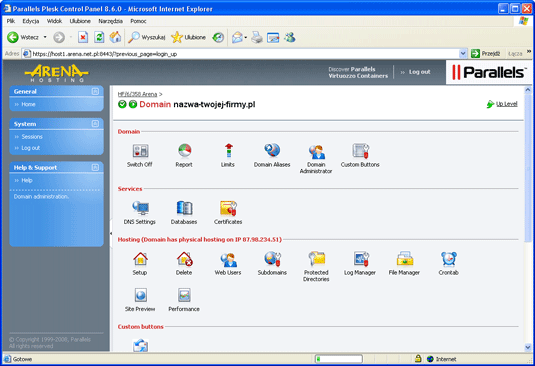Open the Ulubione menu in menu bar
The image size is (535, 366).
80,21
